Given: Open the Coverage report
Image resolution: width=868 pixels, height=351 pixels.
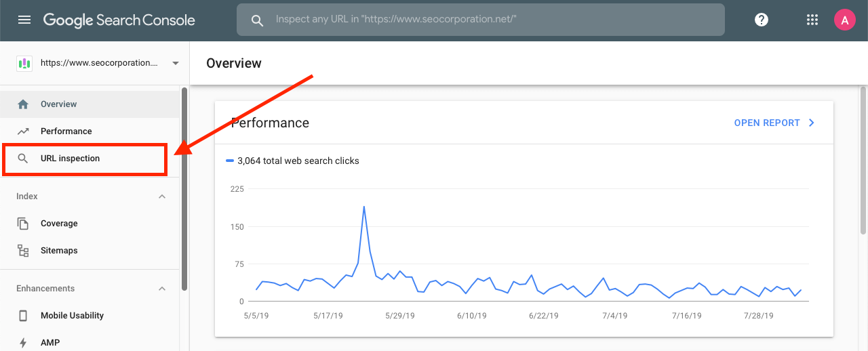Looking at the screenshot, I should point(90,224).
